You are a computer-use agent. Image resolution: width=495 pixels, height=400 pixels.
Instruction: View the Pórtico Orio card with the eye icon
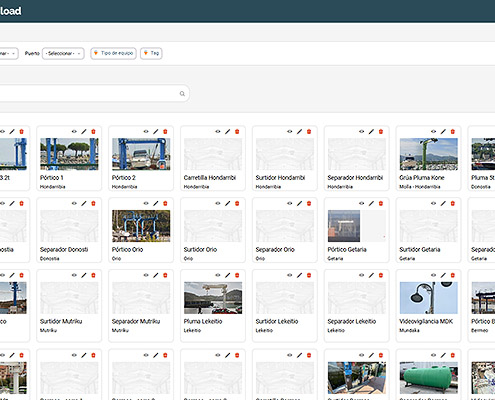pos(146,203)
